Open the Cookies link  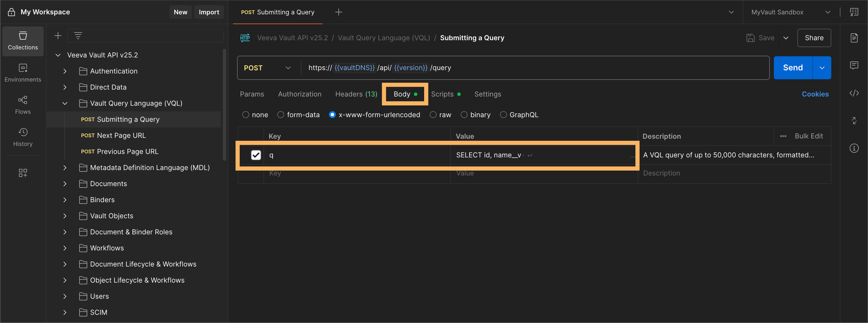pos(815,94)
